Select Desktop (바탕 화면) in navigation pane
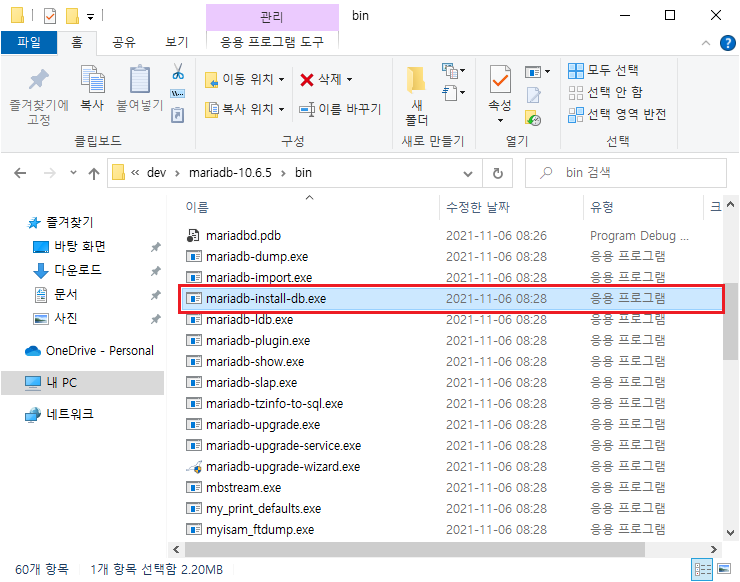740x582 pixels. [x=79, y=246]
